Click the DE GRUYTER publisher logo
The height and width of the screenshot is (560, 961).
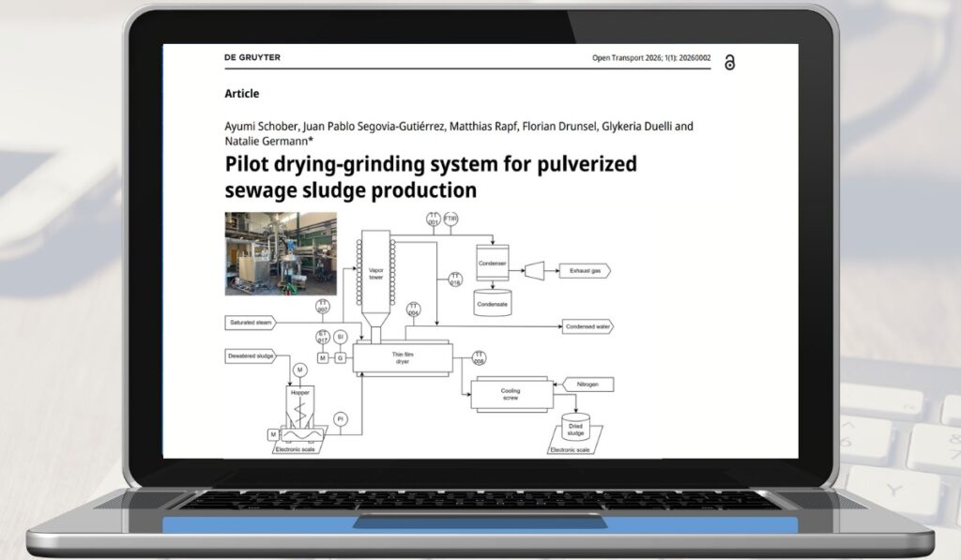[x=252, y=58]
